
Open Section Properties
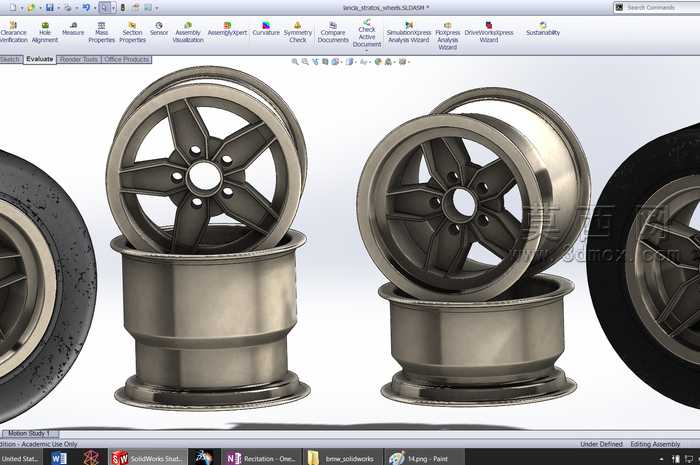click(132, 32)
